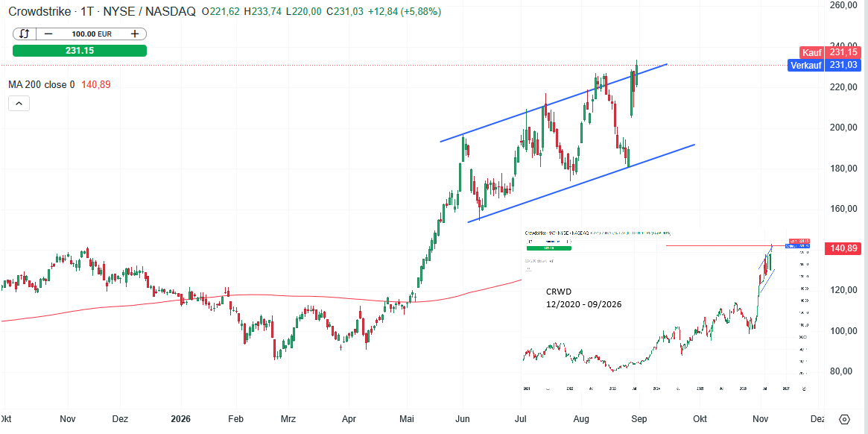The width and height of the screenshot is (868, 434).
Task: Click the Mai label on time axis
Action: [x=408, y=418]
